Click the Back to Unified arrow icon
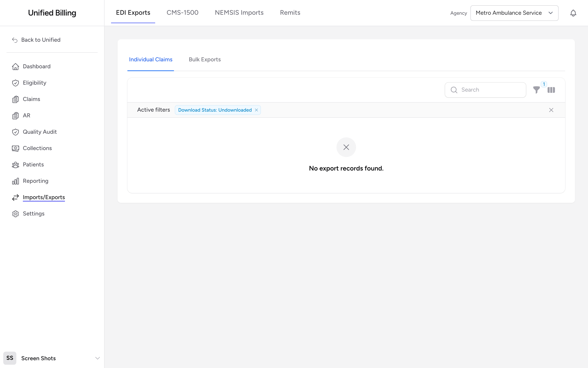 pyautogui.click(x=15, y=40)
